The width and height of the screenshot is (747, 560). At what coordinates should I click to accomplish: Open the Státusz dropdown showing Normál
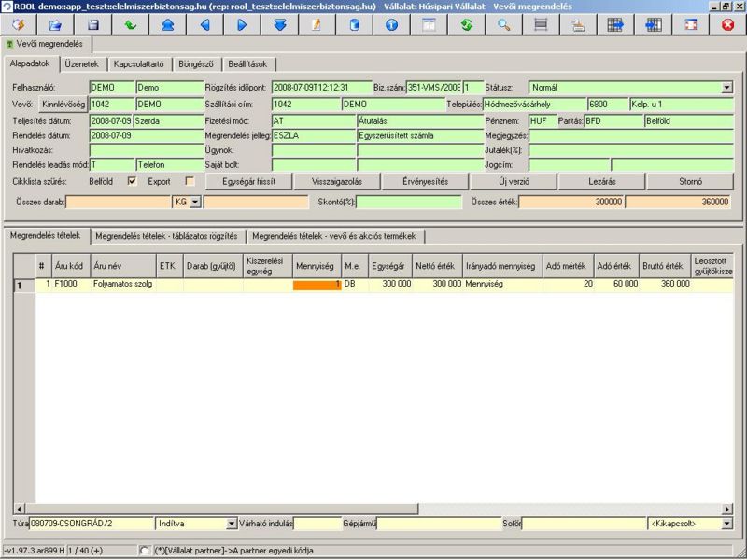[726, 87]
